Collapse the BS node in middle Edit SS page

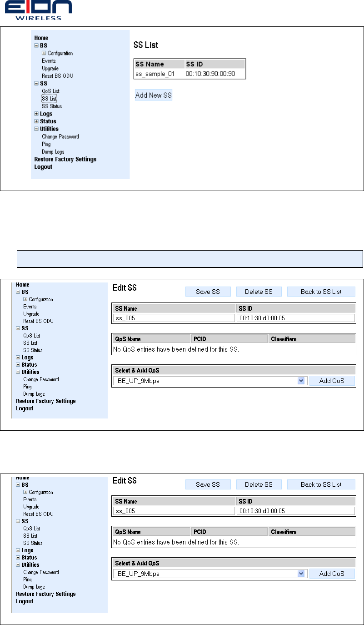point(18,292)
